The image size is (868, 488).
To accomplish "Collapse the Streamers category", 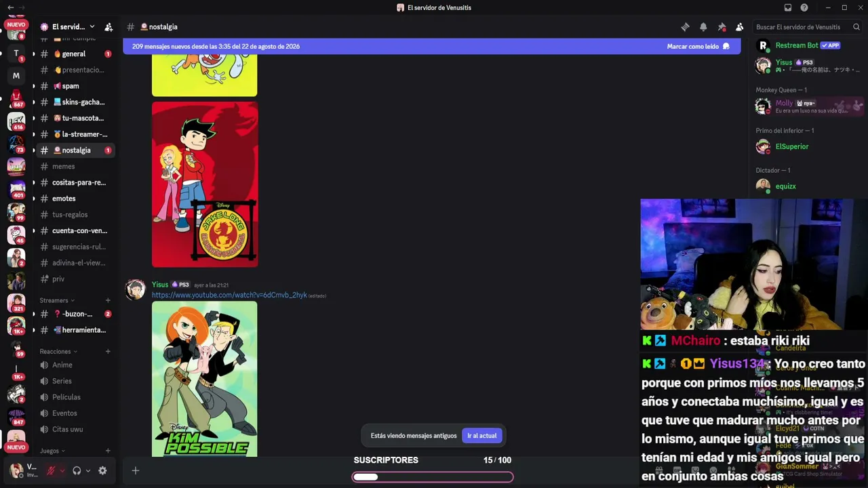I will (x=57, y=300).
